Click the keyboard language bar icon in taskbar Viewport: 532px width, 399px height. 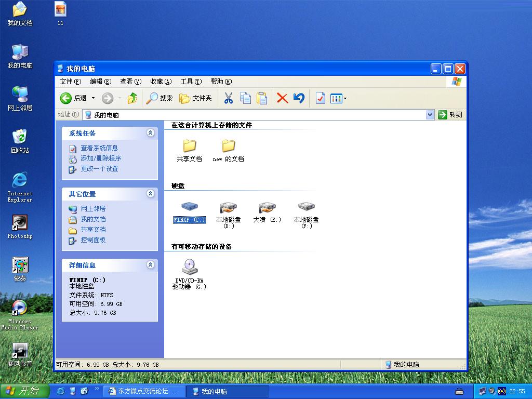click(x=459, y=392)
